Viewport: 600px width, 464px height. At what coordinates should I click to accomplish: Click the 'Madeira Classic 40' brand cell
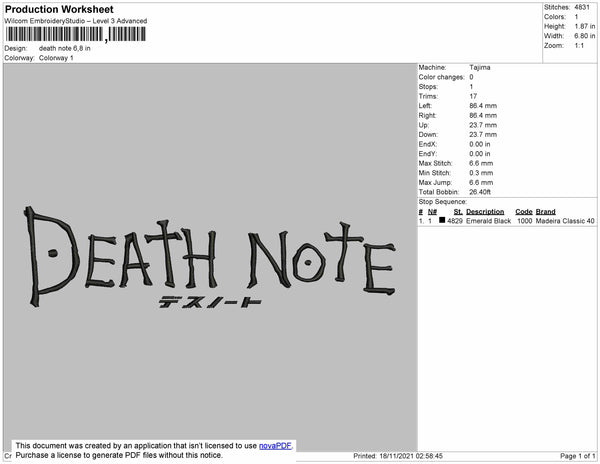click(565, 221)
